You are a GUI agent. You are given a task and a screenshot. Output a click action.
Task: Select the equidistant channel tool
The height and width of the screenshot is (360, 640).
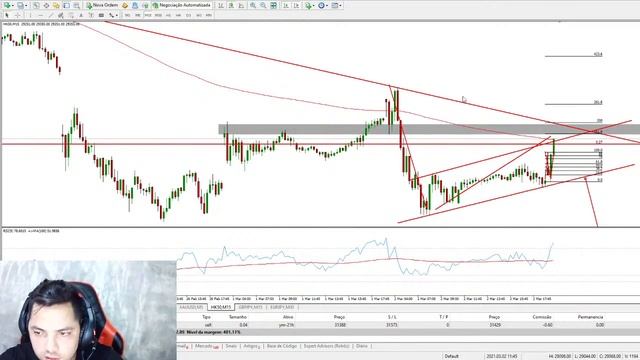pos(60,15)
